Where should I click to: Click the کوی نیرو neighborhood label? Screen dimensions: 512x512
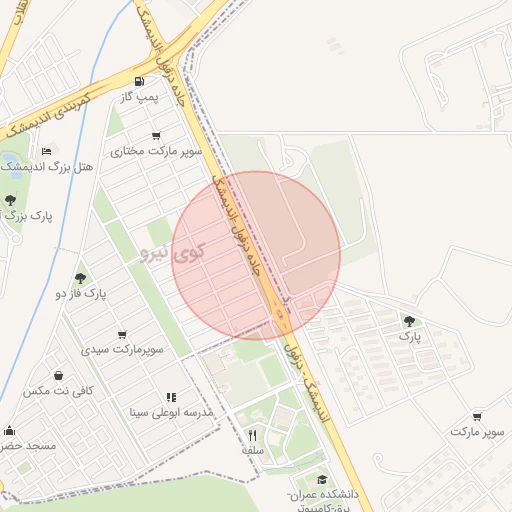tap(172, 253)
